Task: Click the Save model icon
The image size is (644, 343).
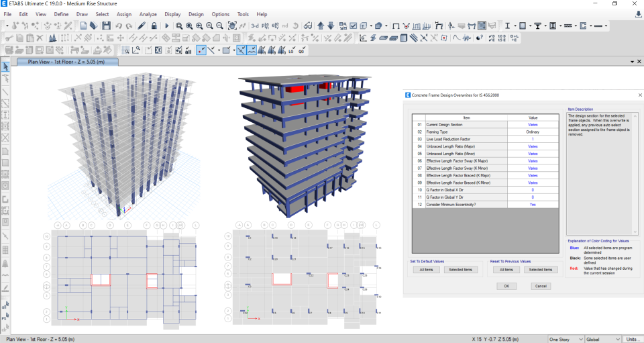Action: click(x=106, y=26)
